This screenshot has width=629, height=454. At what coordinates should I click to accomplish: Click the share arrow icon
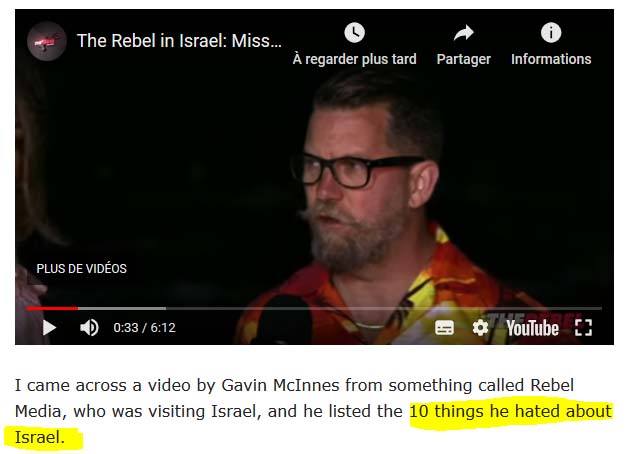coord(463,33)
